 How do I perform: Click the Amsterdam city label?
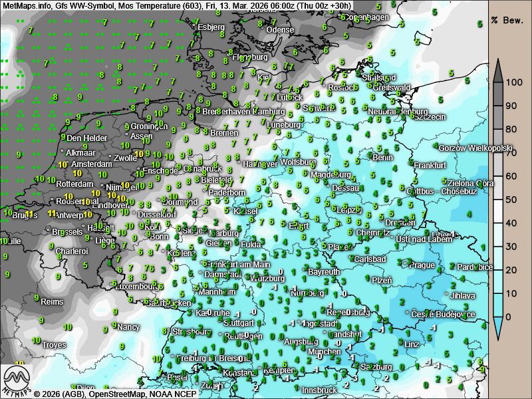pos(91,164)
